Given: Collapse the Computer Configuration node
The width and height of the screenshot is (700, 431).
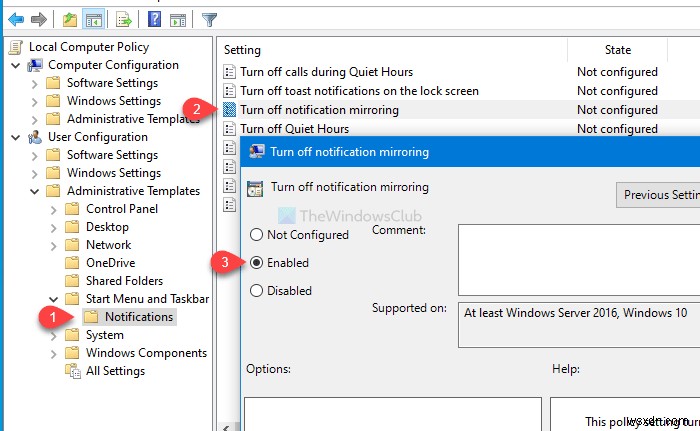Looking at the screenshot, I should tap(16, 66).
